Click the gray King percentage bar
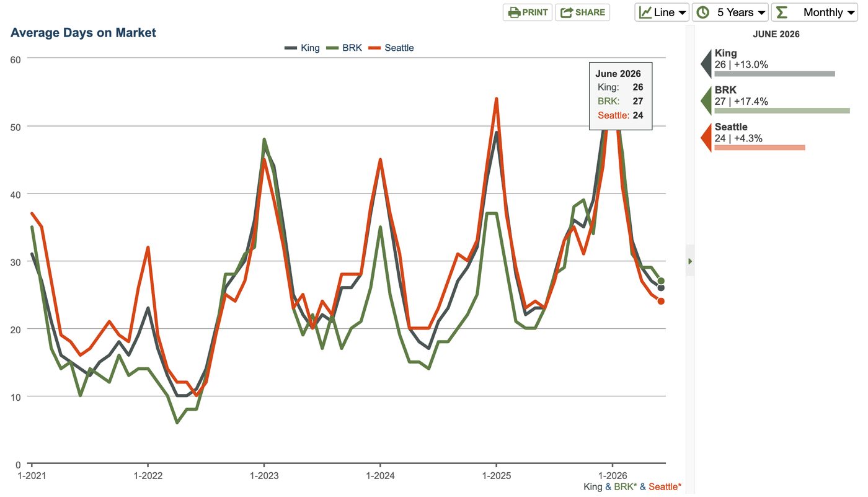This screenshot has height=497, width=868. pyautogui.click(x=774, y=74)
